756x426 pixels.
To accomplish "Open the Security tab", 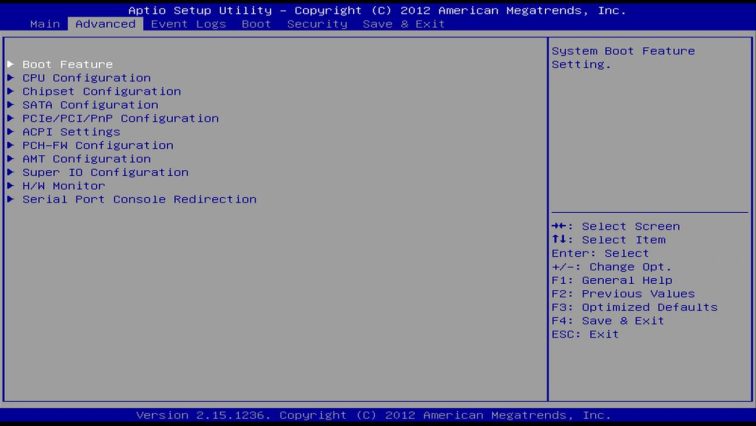I will tap(317, 24).
